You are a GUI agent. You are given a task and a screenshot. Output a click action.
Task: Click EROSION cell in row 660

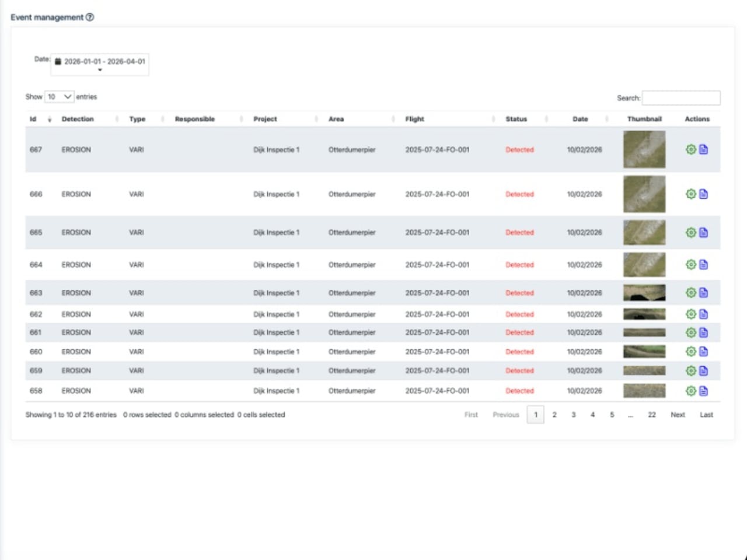coord(76,351)
